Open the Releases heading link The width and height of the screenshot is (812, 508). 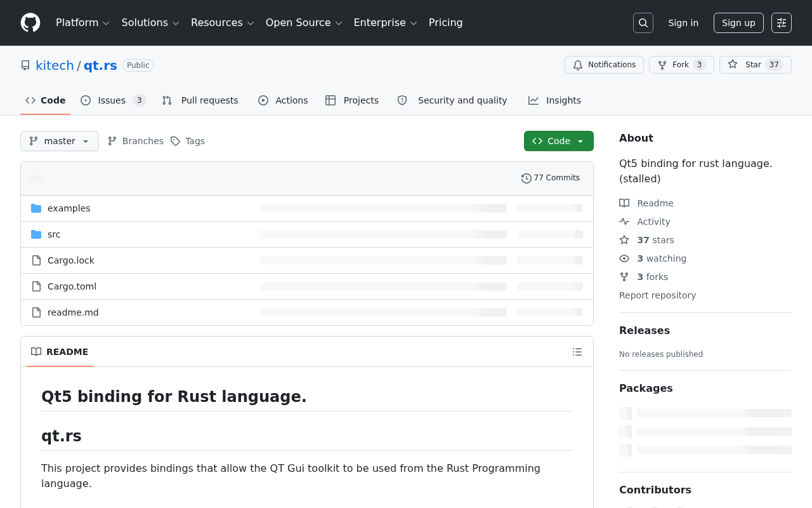(x=645, y=330)
